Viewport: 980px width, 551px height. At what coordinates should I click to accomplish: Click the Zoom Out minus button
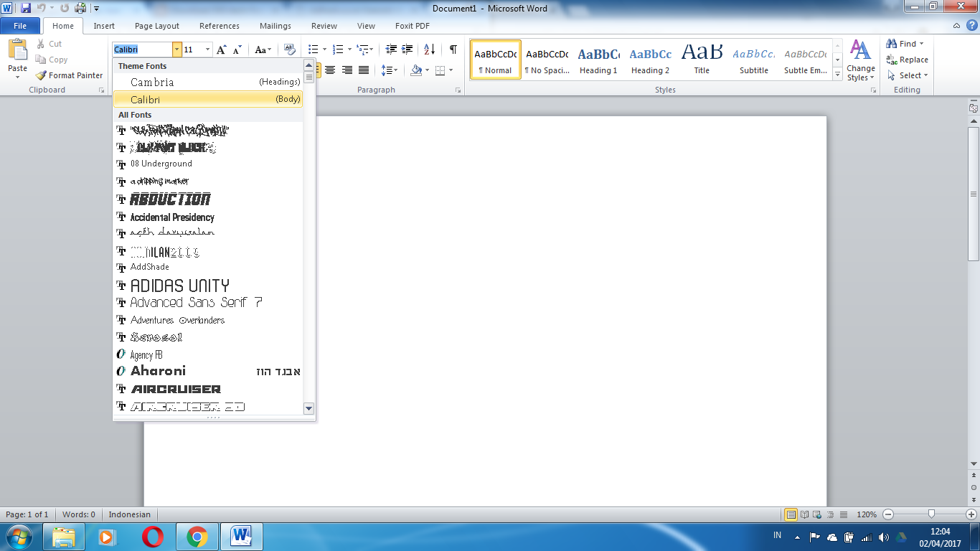pos(888,514)
